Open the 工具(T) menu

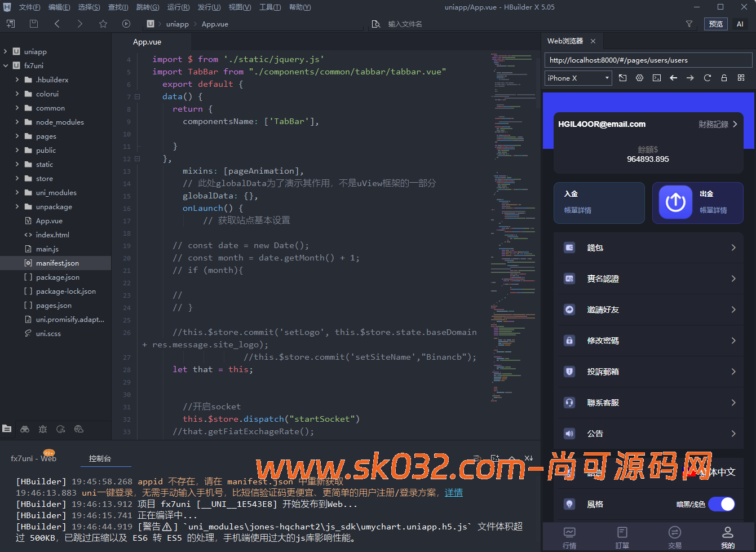(x=270, y=7)
